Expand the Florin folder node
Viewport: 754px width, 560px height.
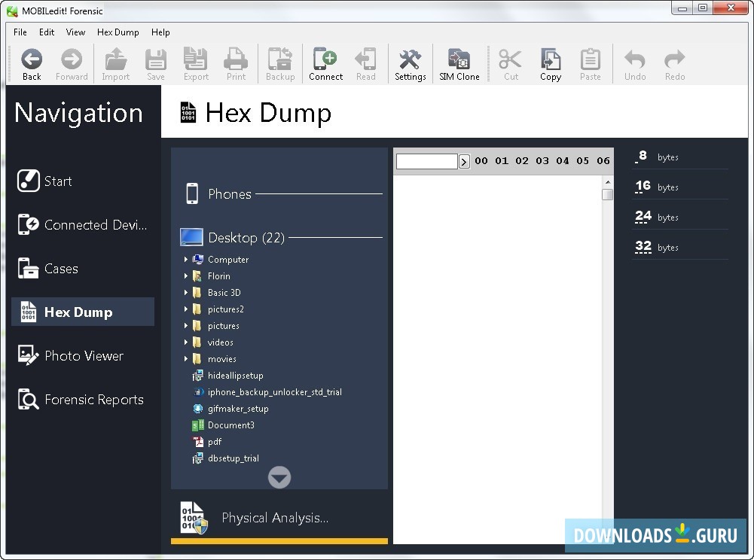pos(185,276)
